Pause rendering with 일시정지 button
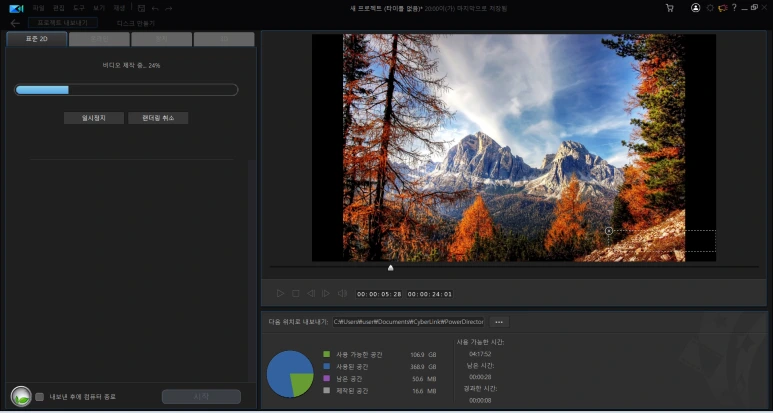773x413 pixels. click(94, 118)
